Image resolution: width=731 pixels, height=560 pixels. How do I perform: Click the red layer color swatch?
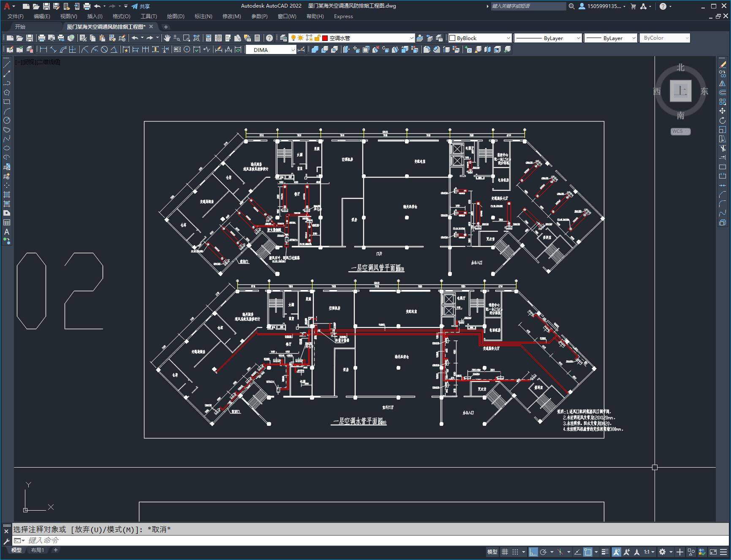(x=325, y=38)
